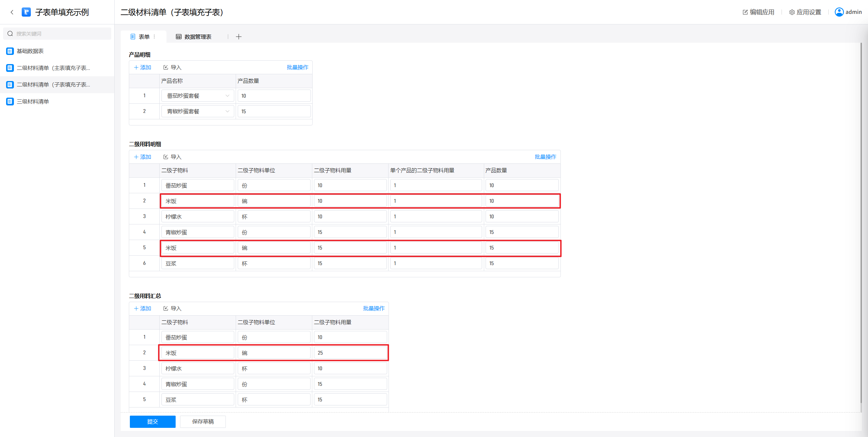868x437 pixels.
Task: Click the admin user avatar icon
Action: click(839, 12)
